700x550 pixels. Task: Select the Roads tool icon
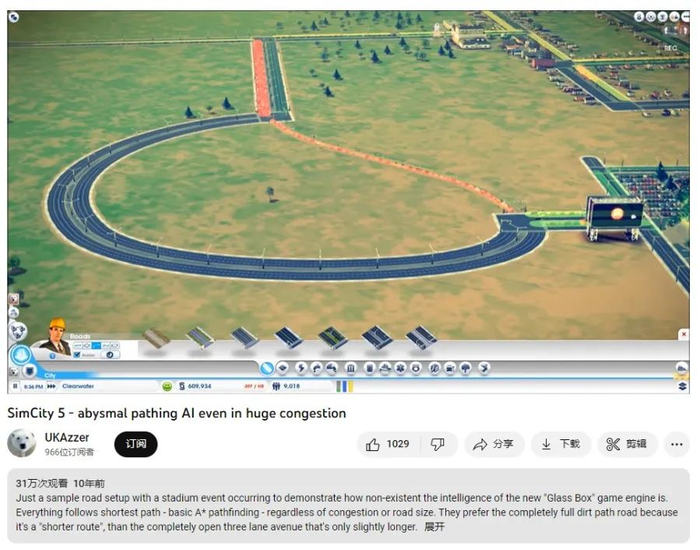click(x=267, y=368)
